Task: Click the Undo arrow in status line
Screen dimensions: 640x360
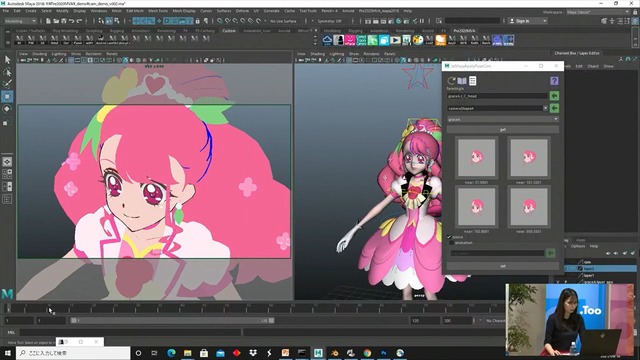Action: pyautogui.click(x=71, y=21)
